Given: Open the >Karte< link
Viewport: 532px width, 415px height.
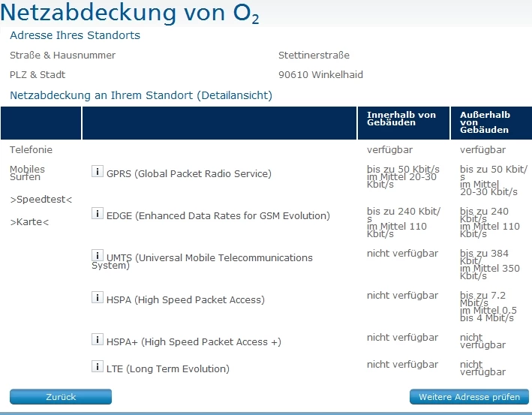Looking at the screenshot, I should tap(29, 222).
